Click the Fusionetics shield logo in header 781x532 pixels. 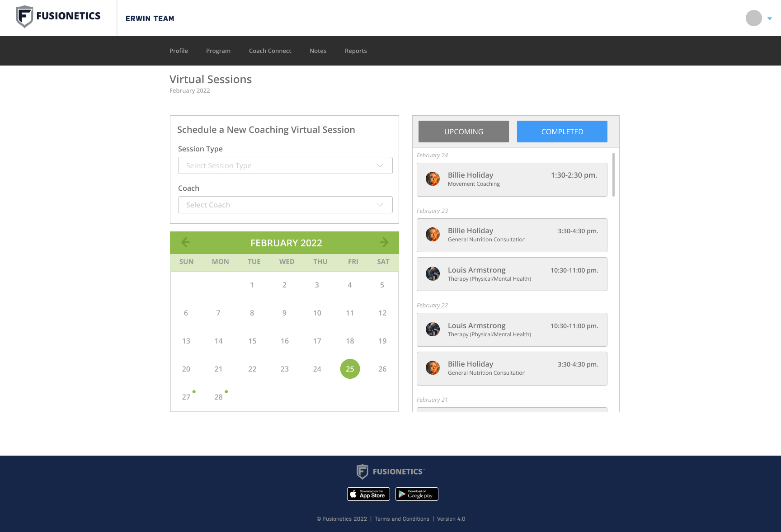pyautogui.click(x=25, y=17)
